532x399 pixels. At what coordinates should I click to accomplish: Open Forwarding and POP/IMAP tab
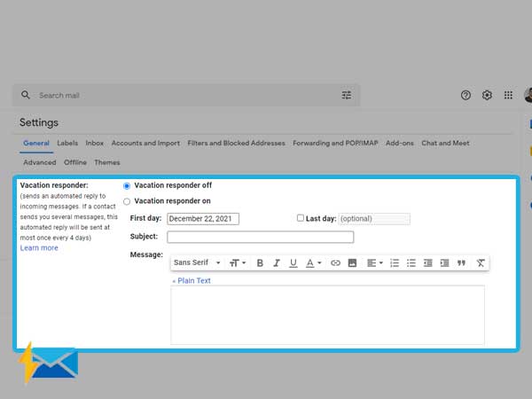coord(335,143)
